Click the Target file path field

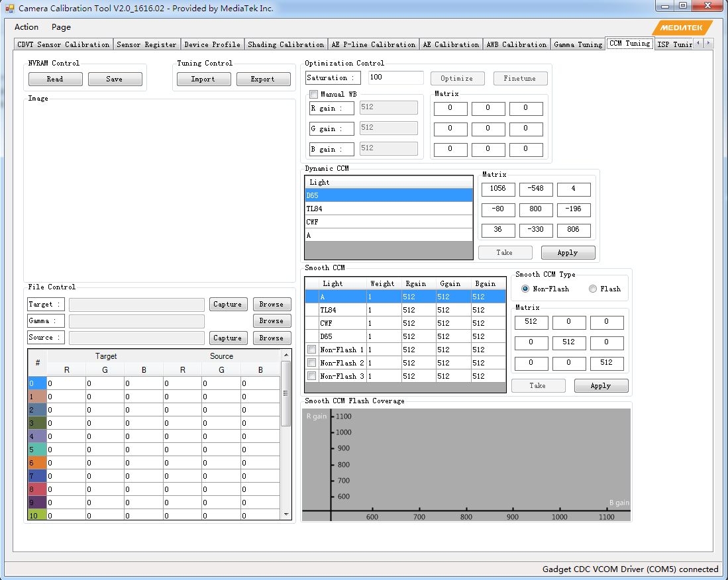(136, 305)
